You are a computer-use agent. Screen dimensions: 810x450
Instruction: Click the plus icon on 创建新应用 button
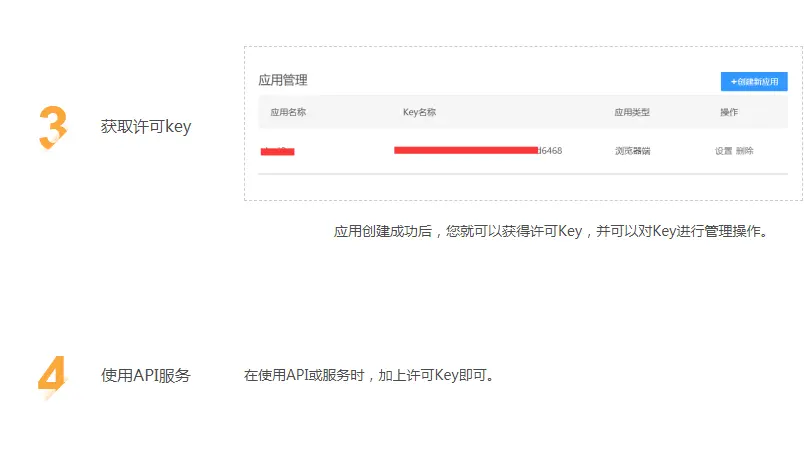733,82
